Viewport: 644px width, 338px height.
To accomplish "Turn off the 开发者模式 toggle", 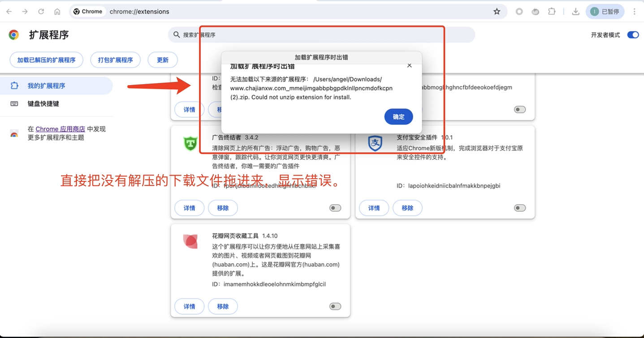I will (633, 35).
